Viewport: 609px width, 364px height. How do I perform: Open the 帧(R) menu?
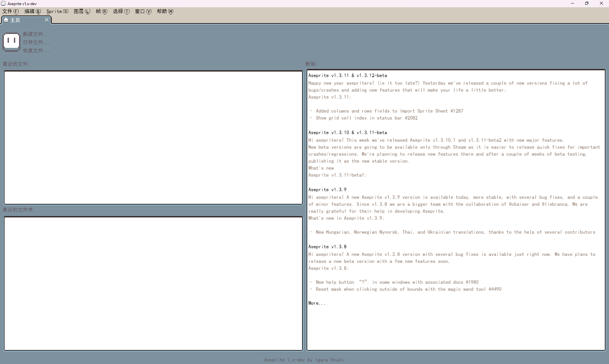(x=102, y=11)
